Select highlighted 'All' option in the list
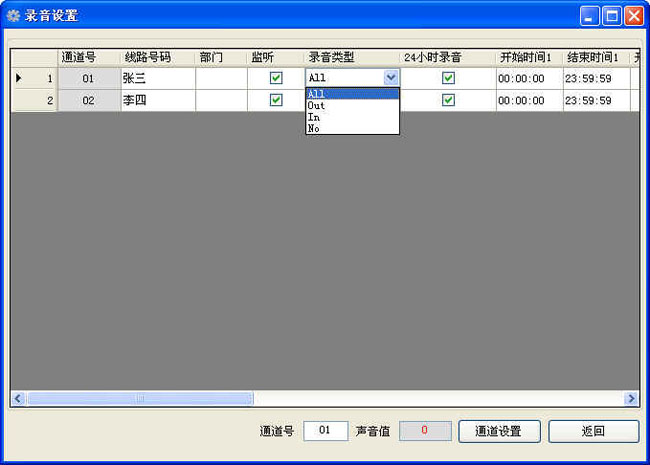The width and height of the screenshot is (650, 465). click(x=352, y=94)
